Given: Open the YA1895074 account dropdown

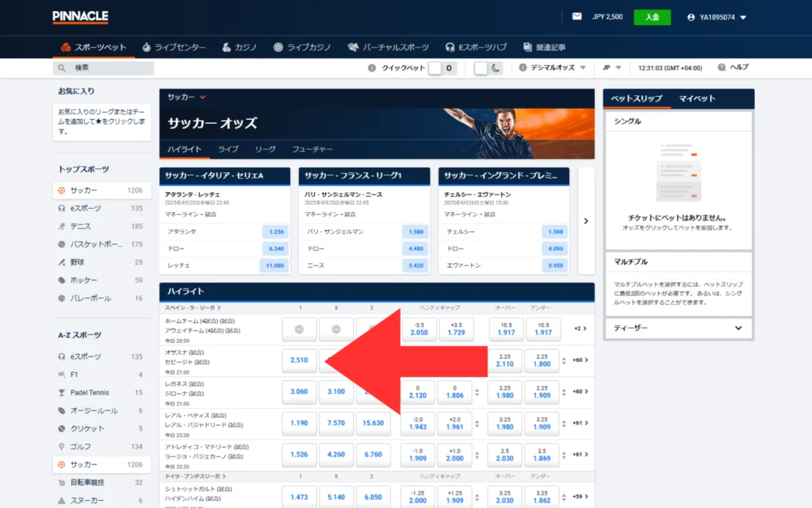Looking at the screenshot, I should point(717,17).
